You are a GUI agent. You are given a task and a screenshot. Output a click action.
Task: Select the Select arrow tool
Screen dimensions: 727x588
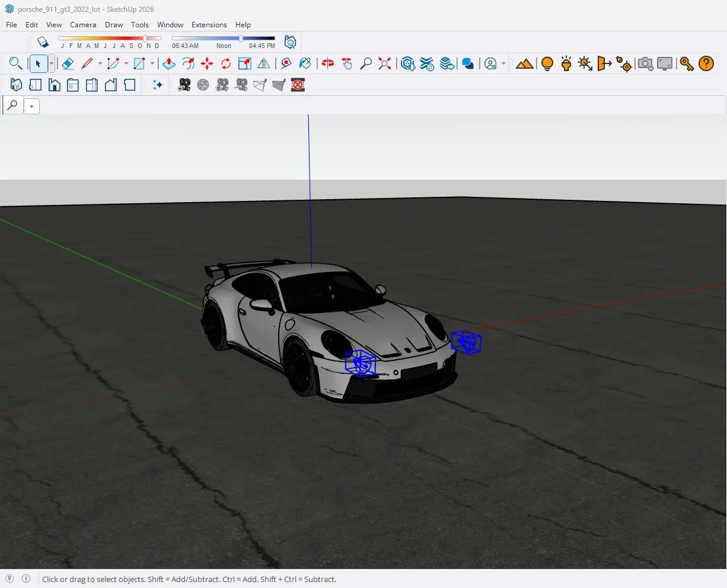38,63
